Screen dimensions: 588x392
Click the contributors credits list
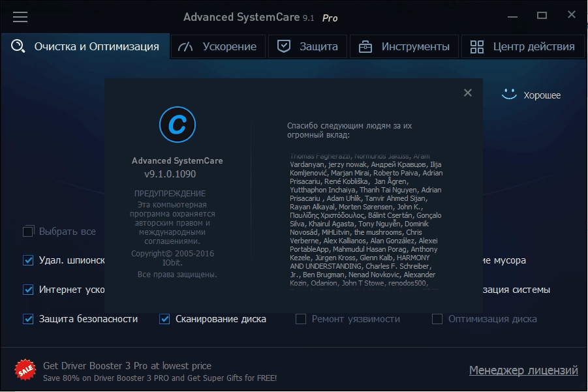coord(366,222)
